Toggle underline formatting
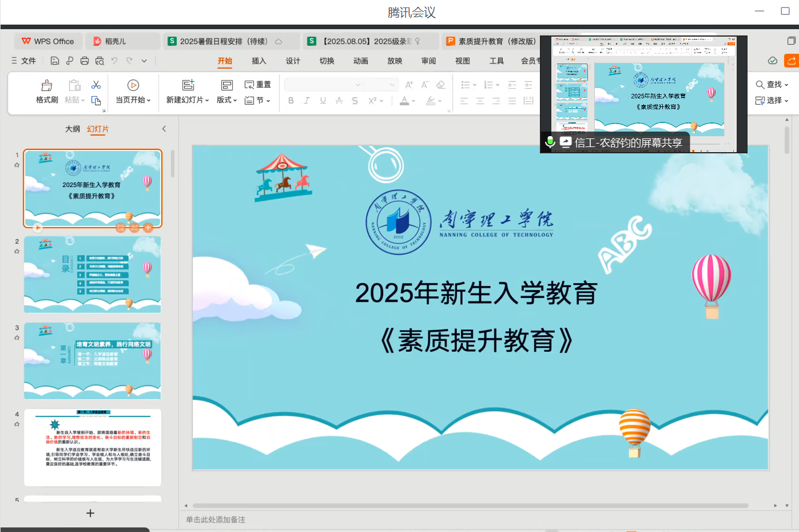This screenshot has height=532, width=799. point(323,101)
